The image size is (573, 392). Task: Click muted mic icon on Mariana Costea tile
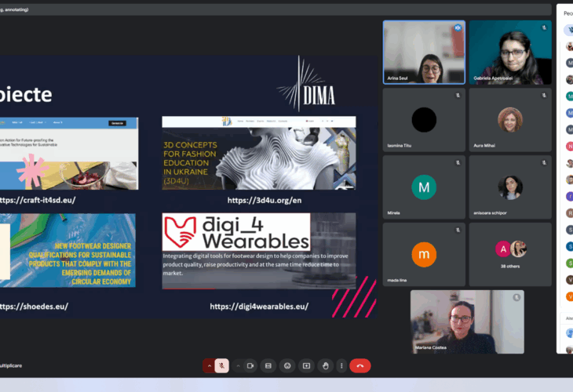[516, 297]
